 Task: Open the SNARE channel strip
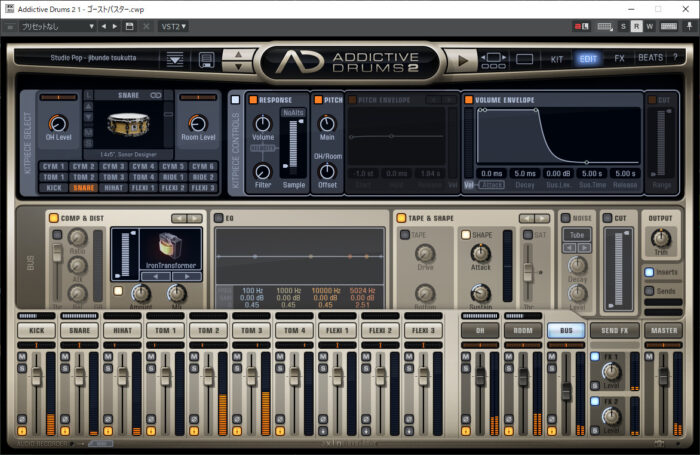[79, 330]
